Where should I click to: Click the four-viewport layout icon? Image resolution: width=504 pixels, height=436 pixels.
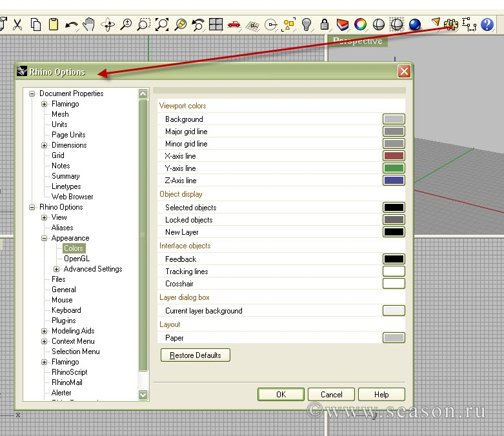(x=216, y=25)
